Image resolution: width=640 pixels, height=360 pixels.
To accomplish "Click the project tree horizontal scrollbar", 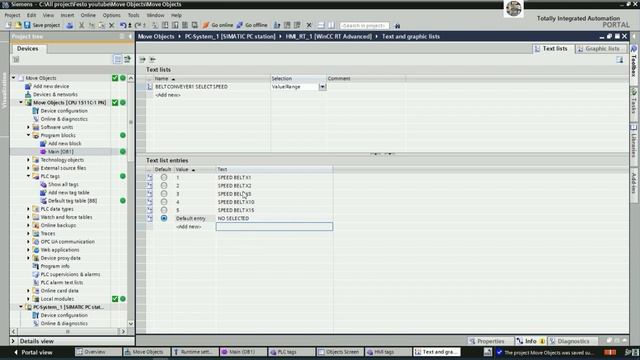I will click(x=68, y=331).
